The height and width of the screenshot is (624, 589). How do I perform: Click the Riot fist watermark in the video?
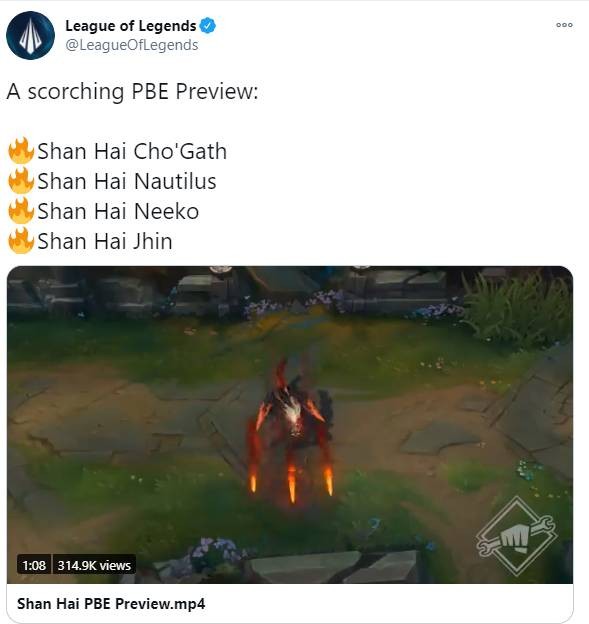[516, 536]
